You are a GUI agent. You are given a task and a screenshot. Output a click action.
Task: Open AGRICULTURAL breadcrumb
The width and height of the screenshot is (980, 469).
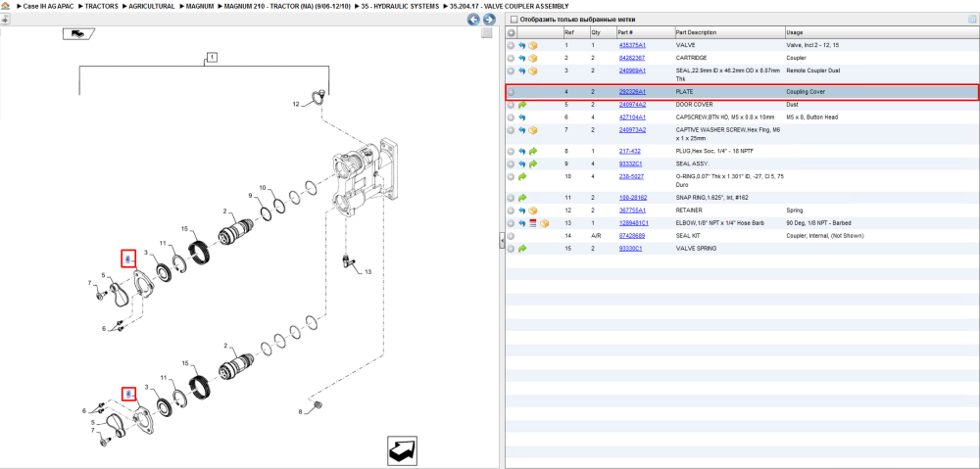tap(150, 6)
